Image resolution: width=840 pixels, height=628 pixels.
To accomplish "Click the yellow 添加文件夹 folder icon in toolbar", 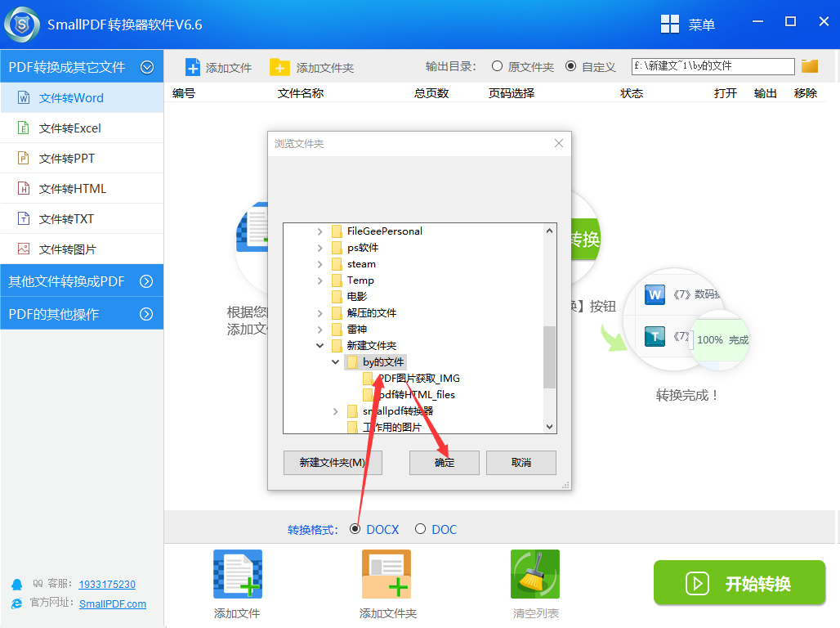I will (x=279, y=68).
